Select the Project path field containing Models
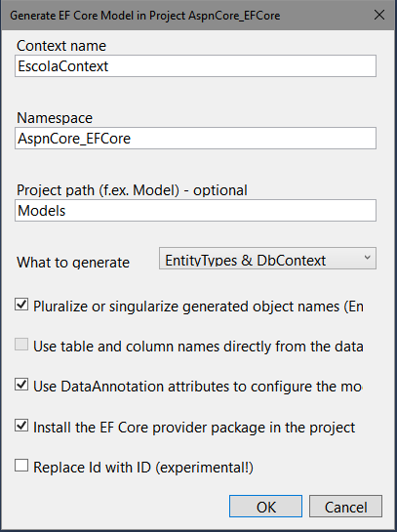The width and height of the screenshot is (397, 532). pos(195,210)
